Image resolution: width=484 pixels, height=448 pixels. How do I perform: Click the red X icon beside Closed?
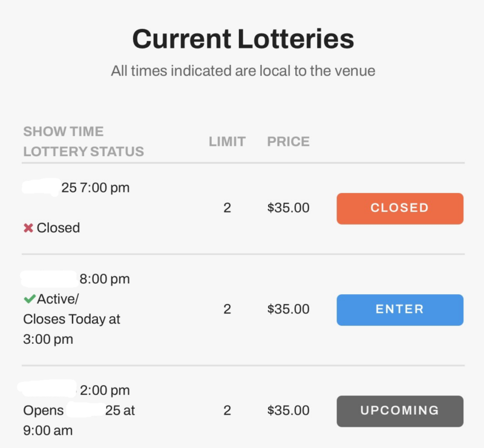[x=28, y=228]
